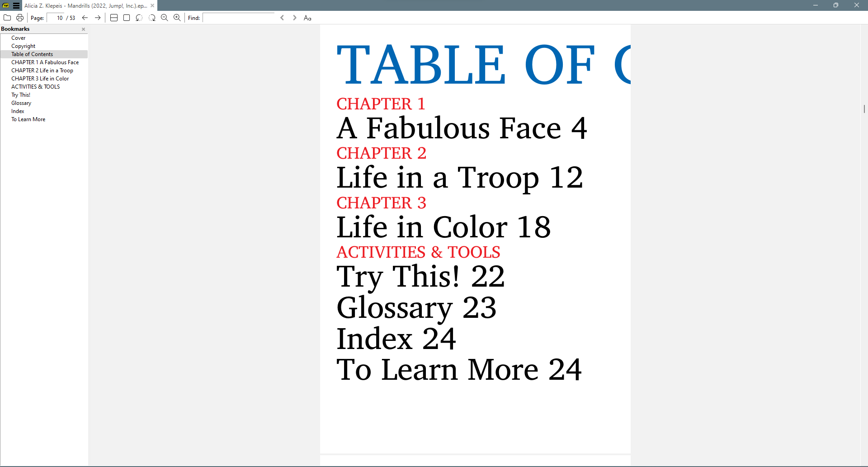This screenshot has height=467, width=868.
Task: Zoom out of the page
Action: tap(165, 18)
